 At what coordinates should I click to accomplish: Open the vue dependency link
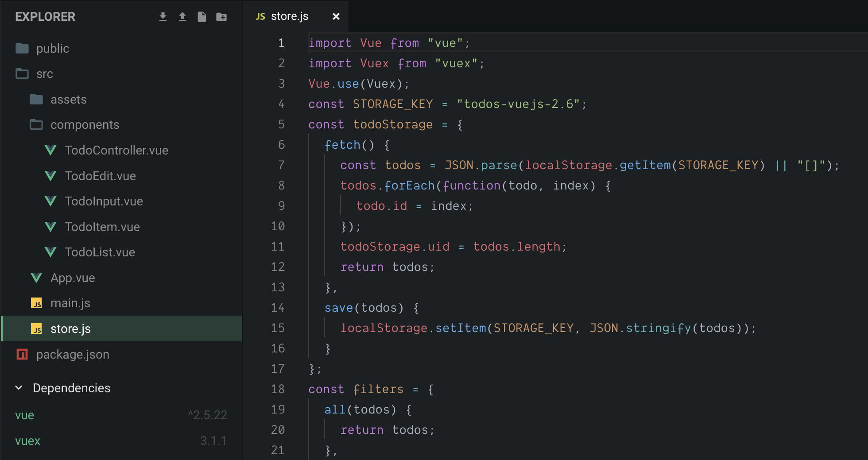25,415
